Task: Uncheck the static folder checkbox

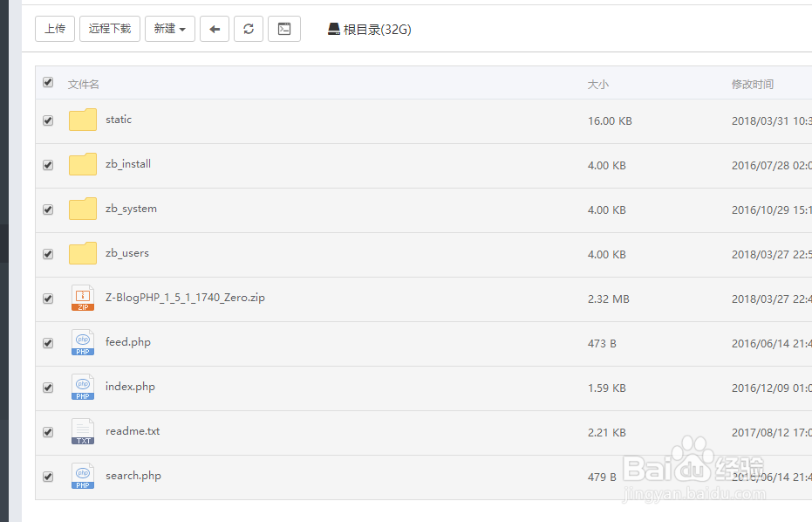Action: pos(48,120)
